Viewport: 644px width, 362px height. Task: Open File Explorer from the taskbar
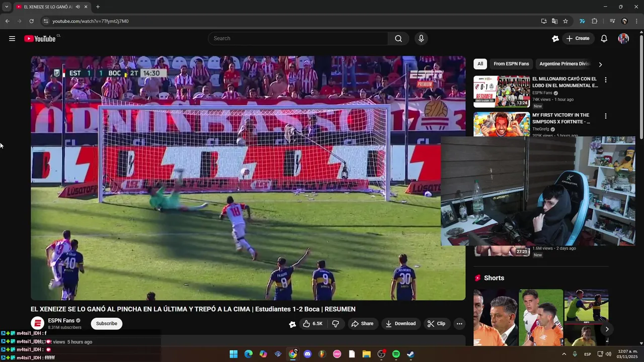[x=366, y=354]
